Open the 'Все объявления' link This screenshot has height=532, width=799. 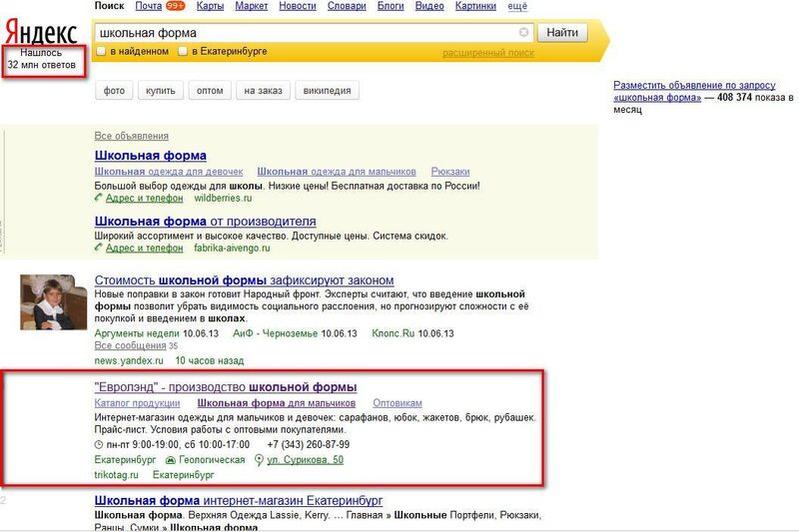[132, 136]
